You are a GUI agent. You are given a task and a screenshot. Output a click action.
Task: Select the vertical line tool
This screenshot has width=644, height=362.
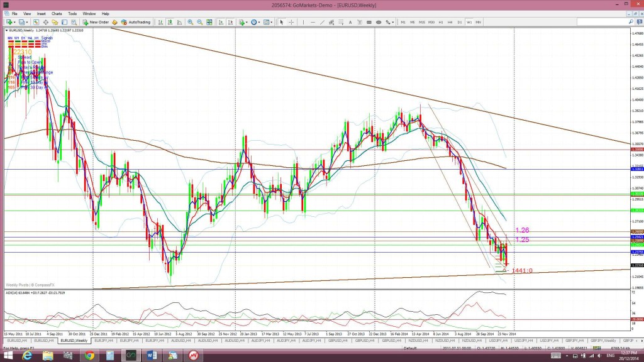(303, 22)
